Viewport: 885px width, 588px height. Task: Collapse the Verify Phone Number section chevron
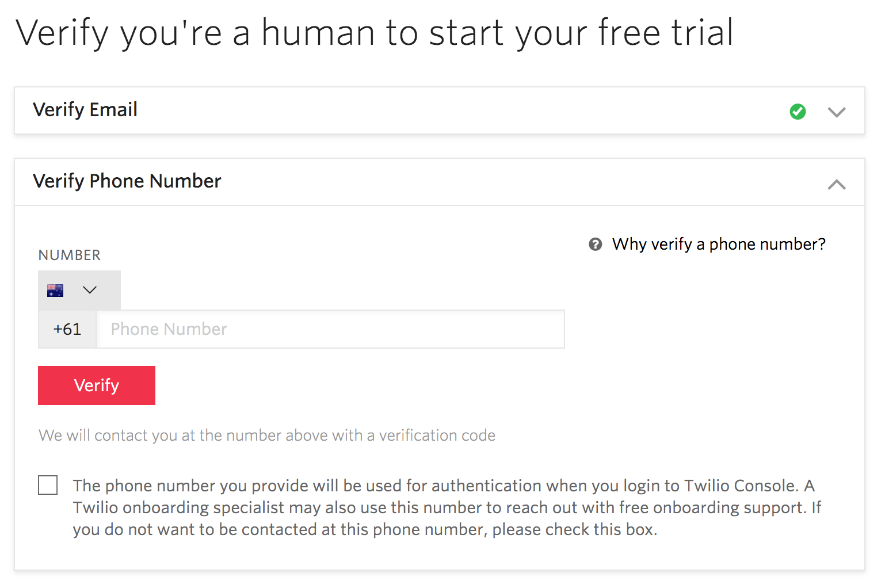click(837, 184)
